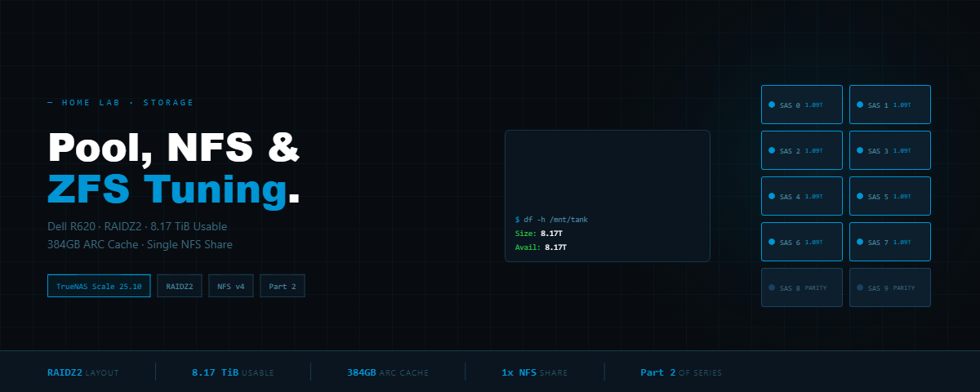The width and height of the screenshot is (980, 392).
Task: Click the 'Pool, NFS &' headline
Action: [x=173, y=147]
